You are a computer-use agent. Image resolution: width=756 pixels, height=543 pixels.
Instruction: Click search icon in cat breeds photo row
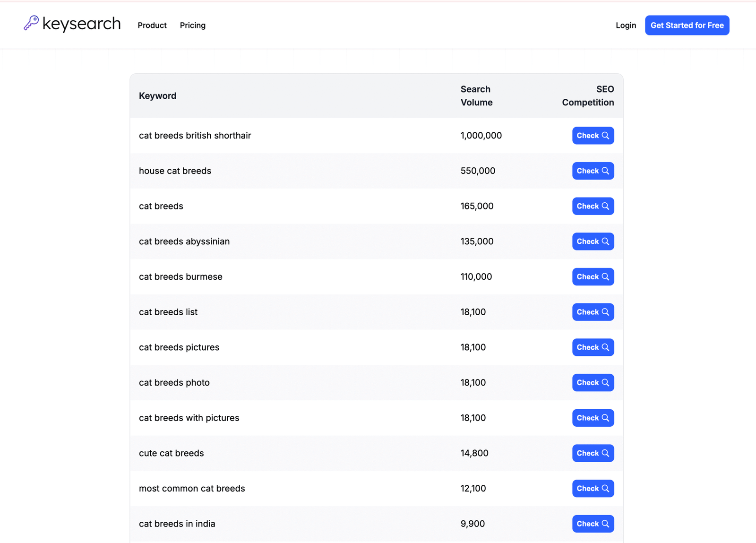pyautogui.click(x=605, y=383)
